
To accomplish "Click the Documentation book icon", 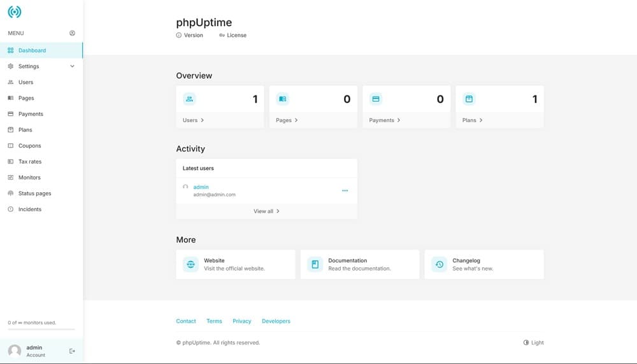I will (x=315, y=264).
